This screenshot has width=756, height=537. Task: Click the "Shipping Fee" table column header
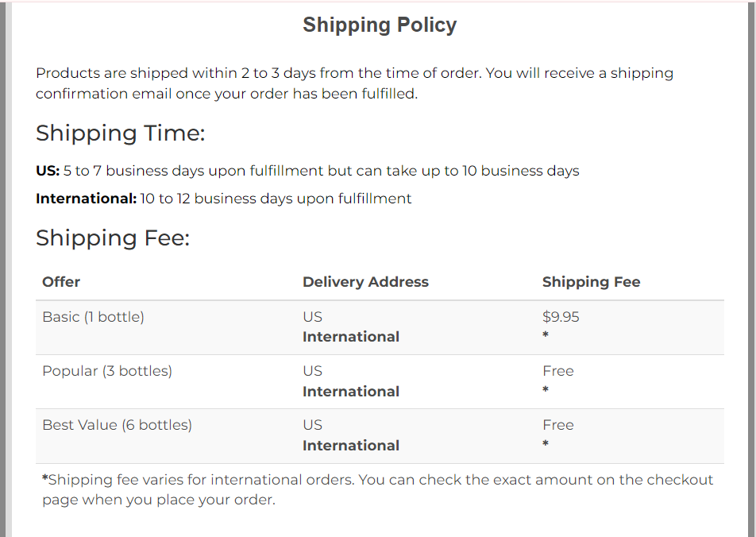591,282
